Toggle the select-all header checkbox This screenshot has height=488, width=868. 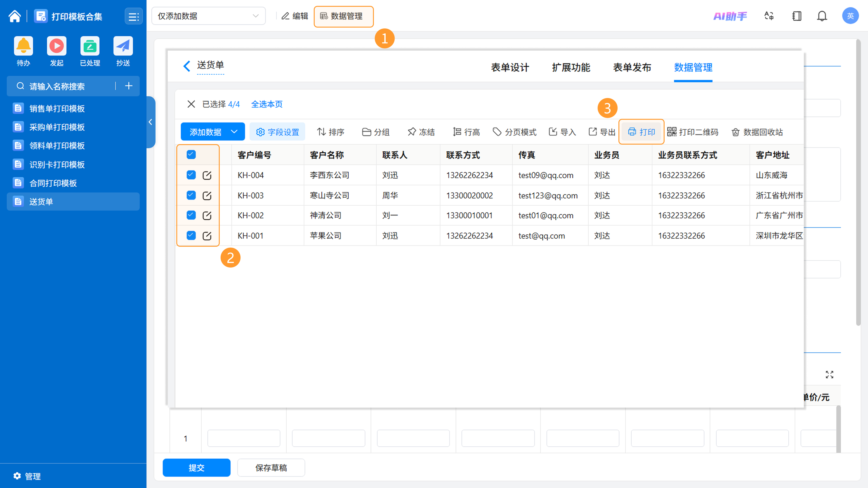pos(191,155)
